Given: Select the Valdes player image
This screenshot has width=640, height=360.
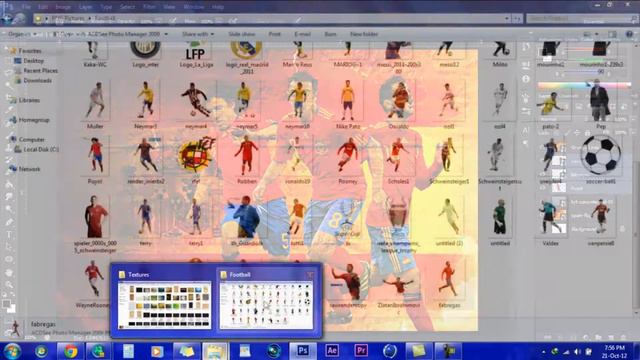Looking at the screenshot, I should 550,222.
